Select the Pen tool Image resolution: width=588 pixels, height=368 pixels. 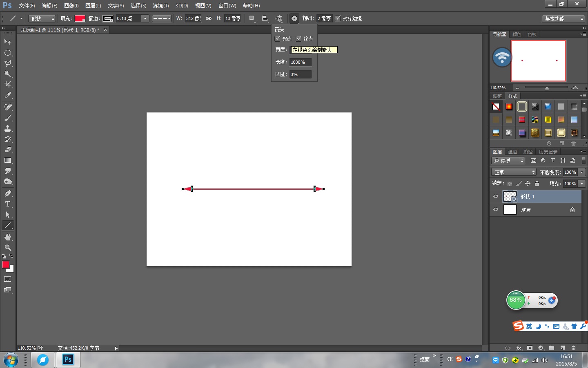[8, 193]
